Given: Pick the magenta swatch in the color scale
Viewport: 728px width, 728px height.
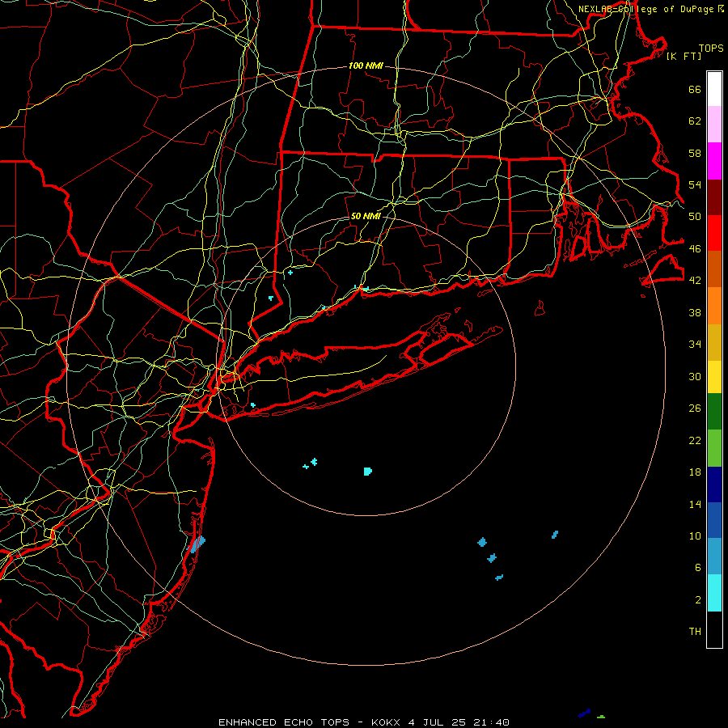Looking at the screenshot, I should click(x=714, y=161).
